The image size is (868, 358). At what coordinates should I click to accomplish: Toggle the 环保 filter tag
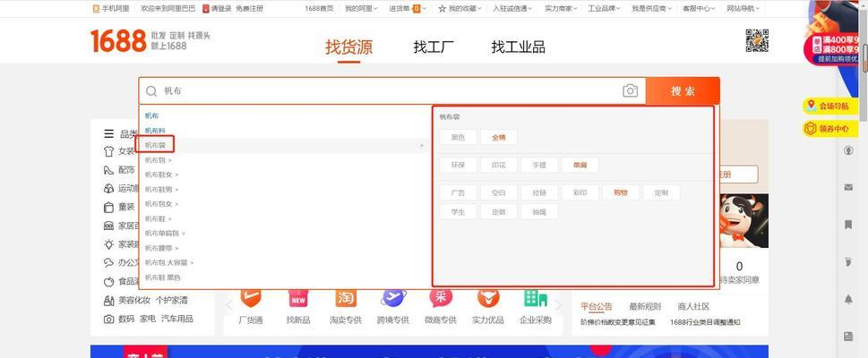click(x=458, y=165)
